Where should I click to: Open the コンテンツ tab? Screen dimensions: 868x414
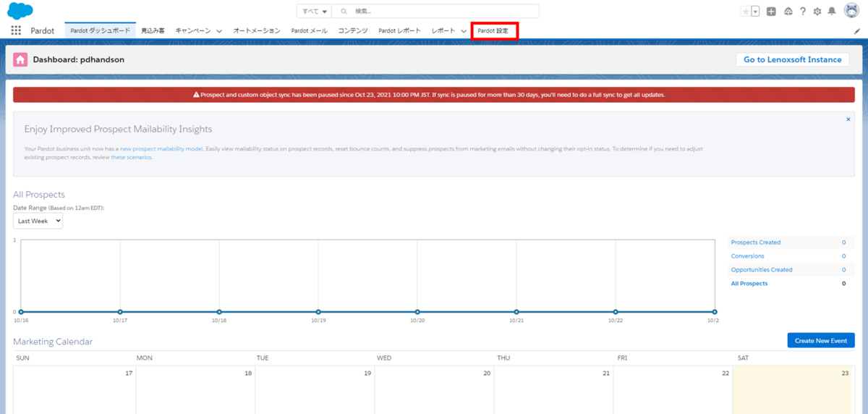353,30
